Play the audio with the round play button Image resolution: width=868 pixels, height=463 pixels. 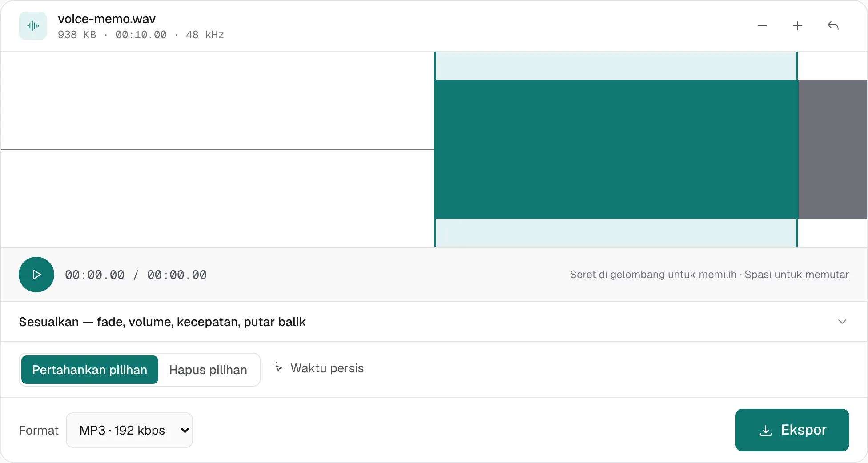click(36, 275)
